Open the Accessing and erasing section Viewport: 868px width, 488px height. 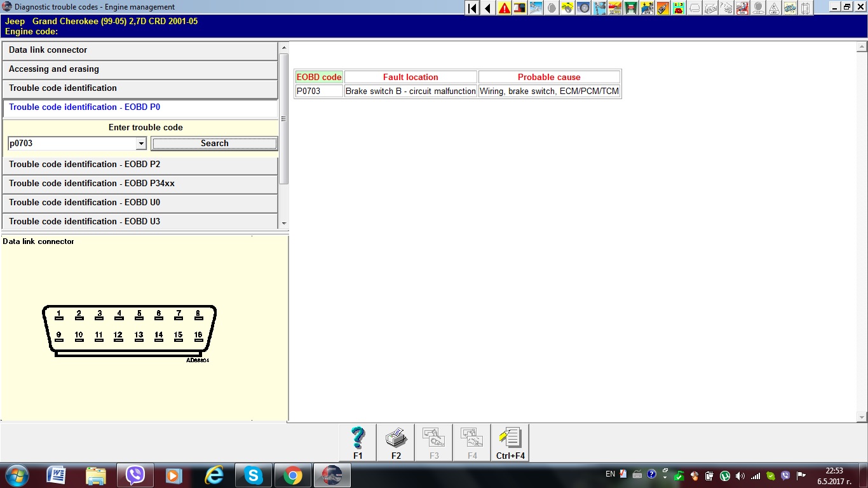pos(140,69)
